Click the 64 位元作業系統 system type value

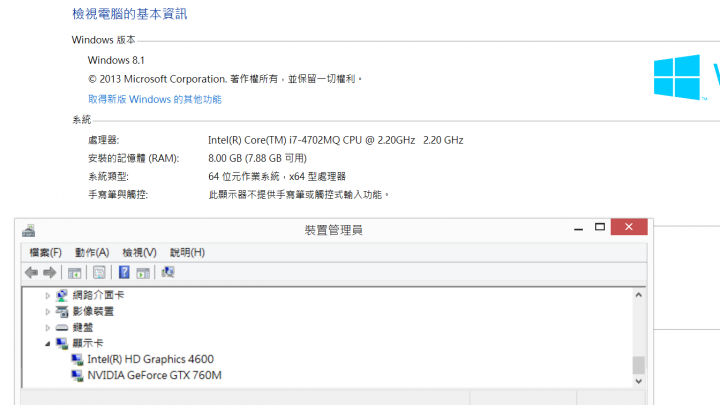click(277, 176)
